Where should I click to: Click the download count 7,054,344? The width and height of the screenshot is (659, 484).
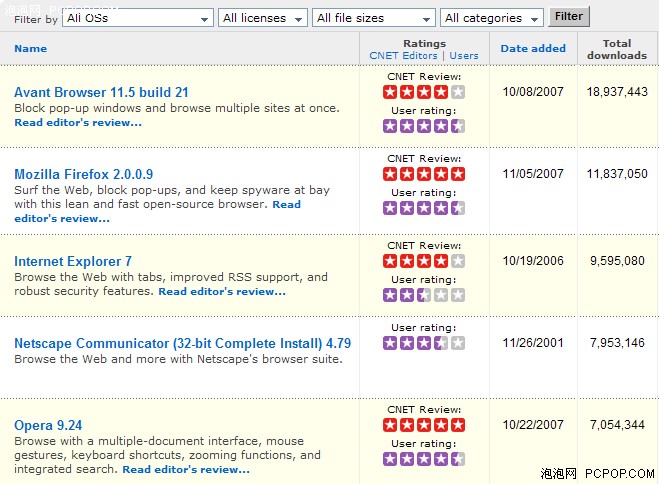(x=617, y=425)
